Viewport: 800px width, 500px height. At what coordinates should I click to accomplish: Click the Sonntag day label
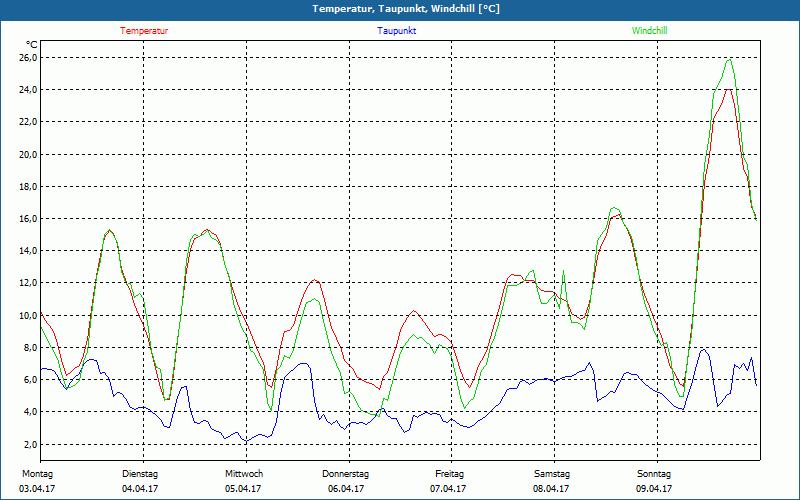coord(654,473)
